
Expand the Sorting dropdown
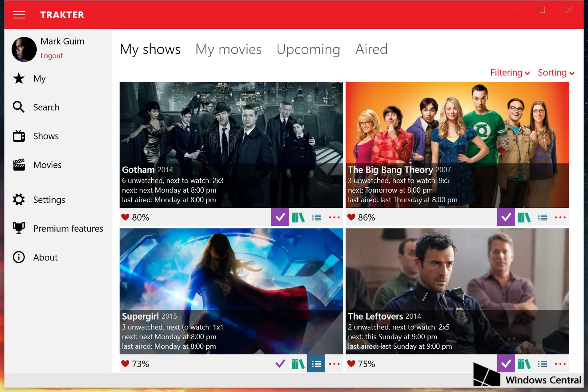(556, 72)
